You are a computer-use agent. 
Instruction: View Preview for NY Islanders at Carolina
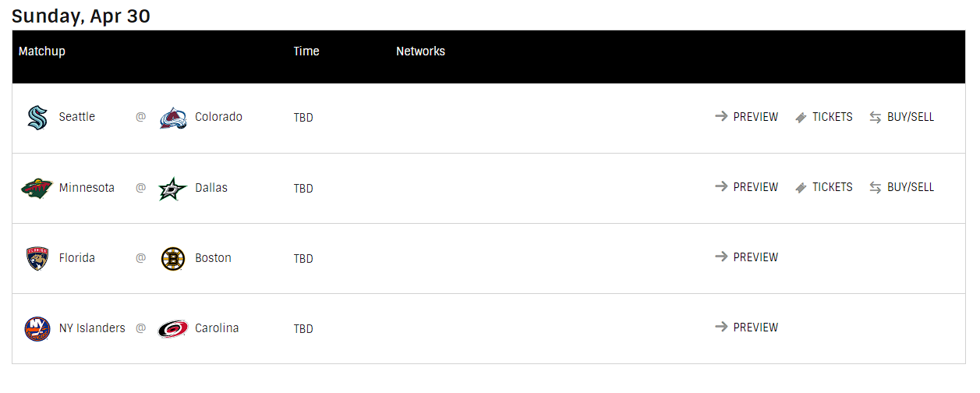(x=747, y=327)
